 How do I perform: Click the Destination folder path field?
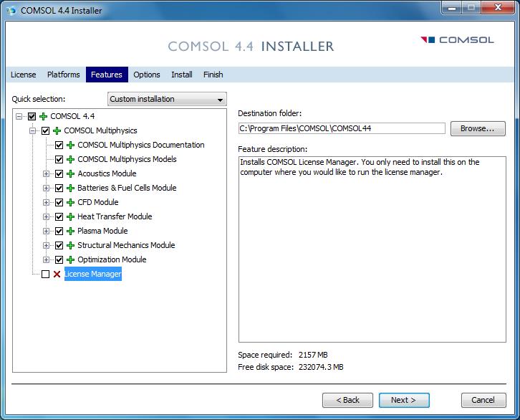[341, 129]
